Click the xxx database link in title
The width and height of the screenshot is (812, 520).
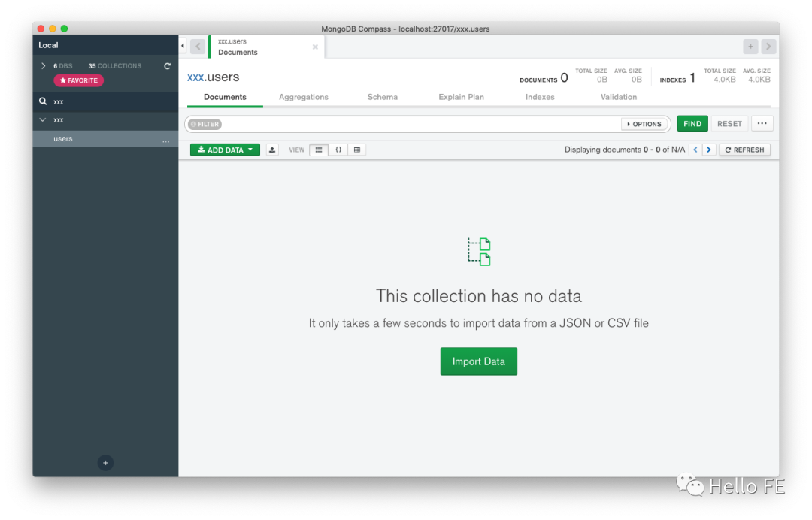195,77
